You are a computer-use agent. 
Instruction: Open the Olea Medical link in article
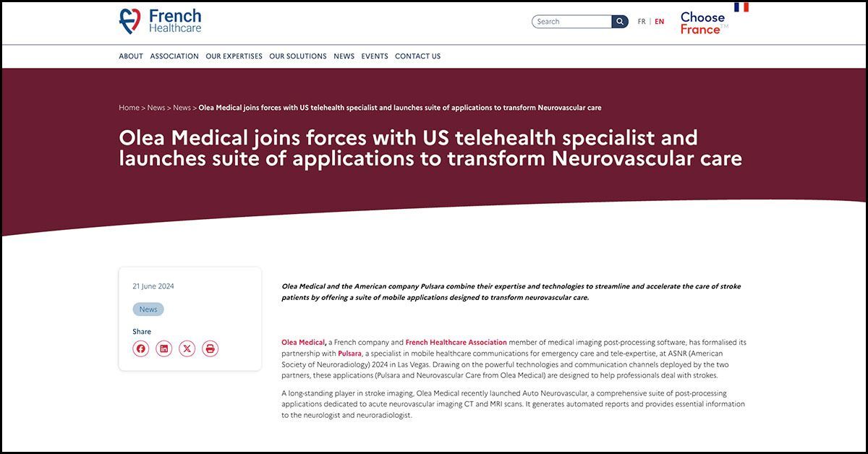click(303, 342)
